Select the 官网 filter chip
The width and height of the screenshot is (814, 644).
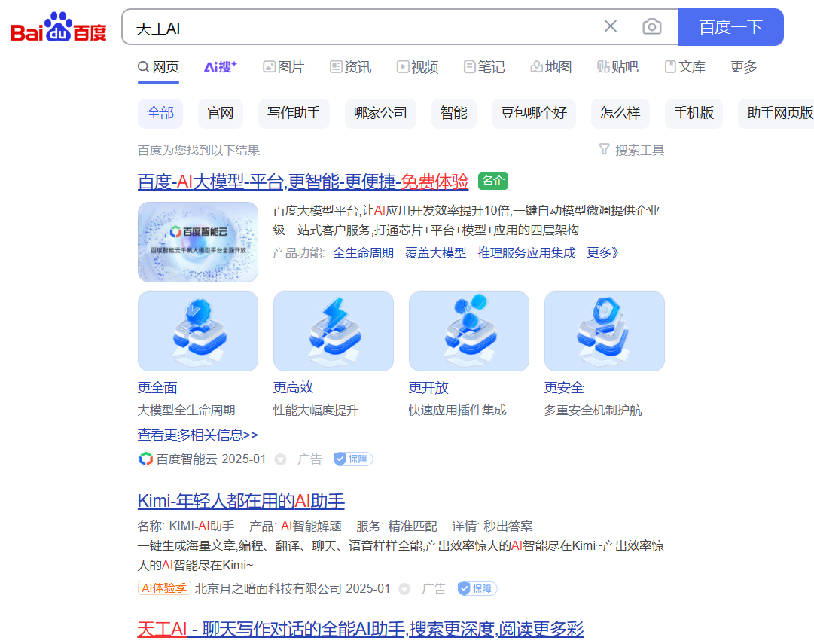(221, 113)
